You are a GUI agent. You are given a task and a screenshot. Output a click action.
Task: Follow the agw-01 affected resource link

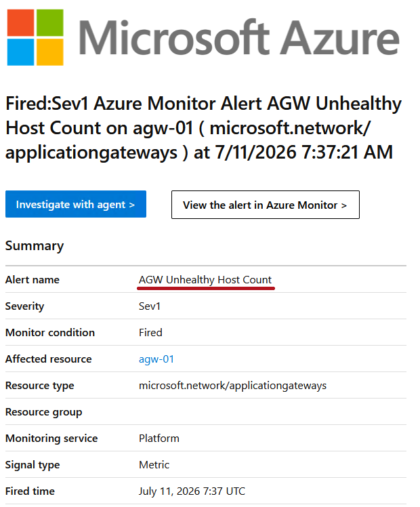pos(156,359)
